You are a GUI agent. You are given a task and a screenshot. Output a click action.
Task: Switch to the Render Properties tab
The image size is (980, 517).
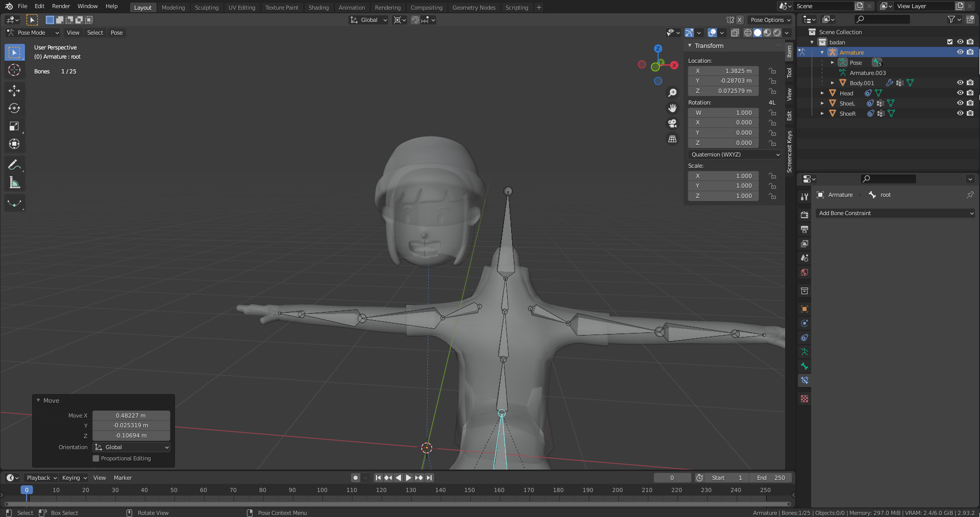point(805,215)
